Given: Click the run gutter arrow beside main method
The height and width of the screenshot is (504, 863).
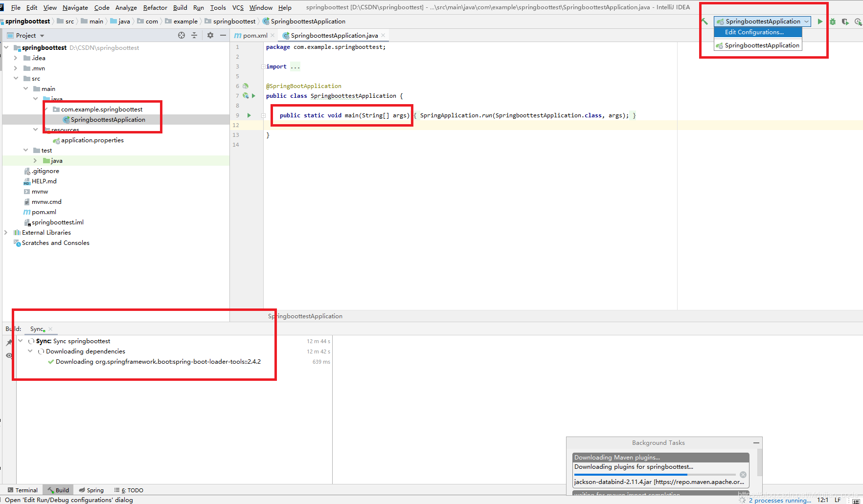Looking at the screenshot, I should [249, 115].
